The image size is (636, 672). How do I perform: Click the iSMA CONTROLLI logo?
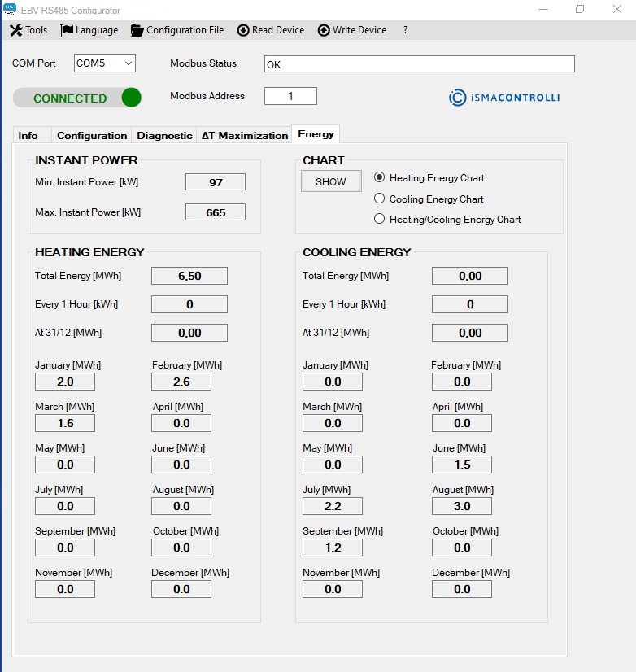click(x=504, y=98)
